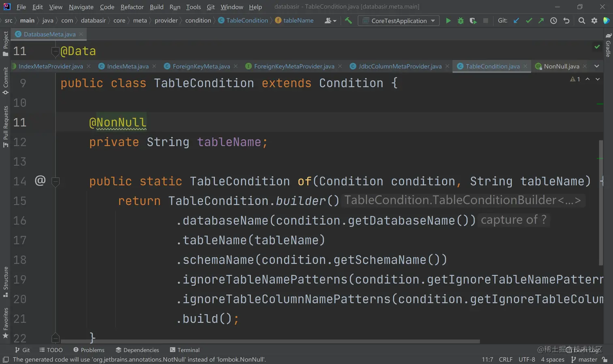Viewport: 613px width, 364px height.
Task: Open the 4 spaces indent settings
Action: (553, 360)
